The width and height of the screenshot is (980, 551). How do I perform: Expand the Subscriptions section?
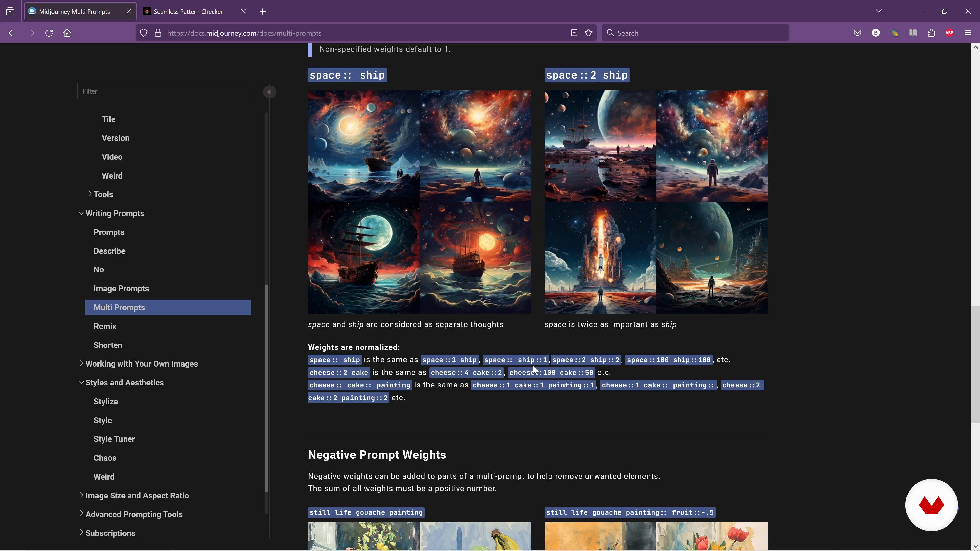pyautogui.click(x=81, y=533)
